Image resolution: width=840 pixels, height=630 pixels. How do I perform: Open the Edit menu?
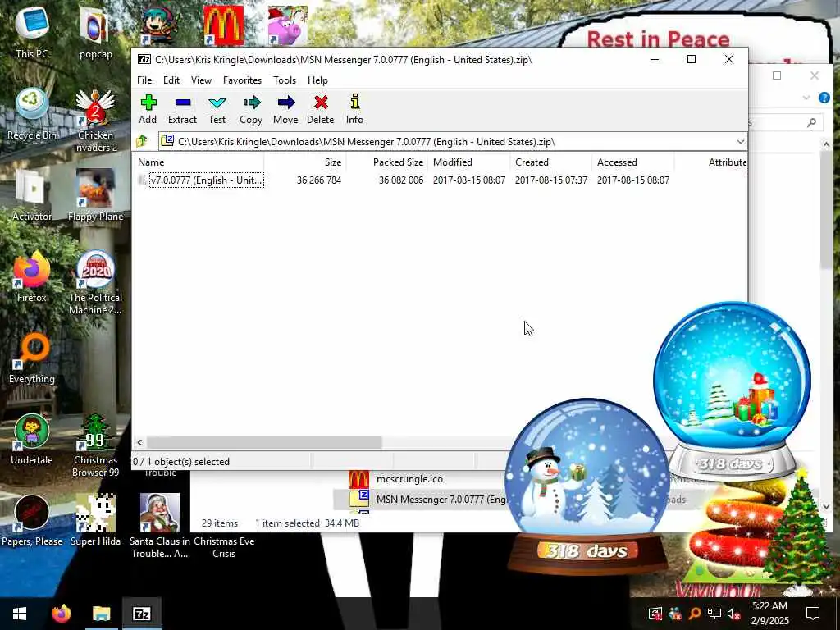coord(171,80)
